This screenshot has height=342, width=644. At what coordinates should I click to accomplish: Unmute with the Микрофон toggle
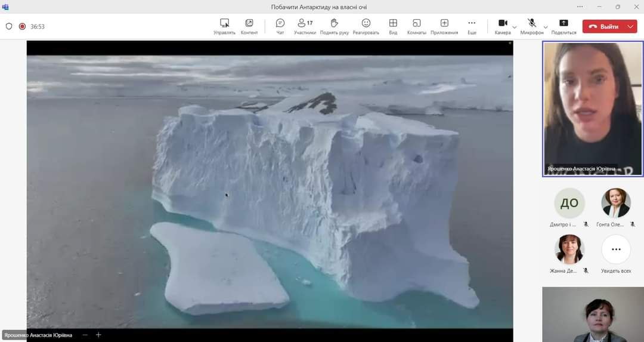(531, 23)
